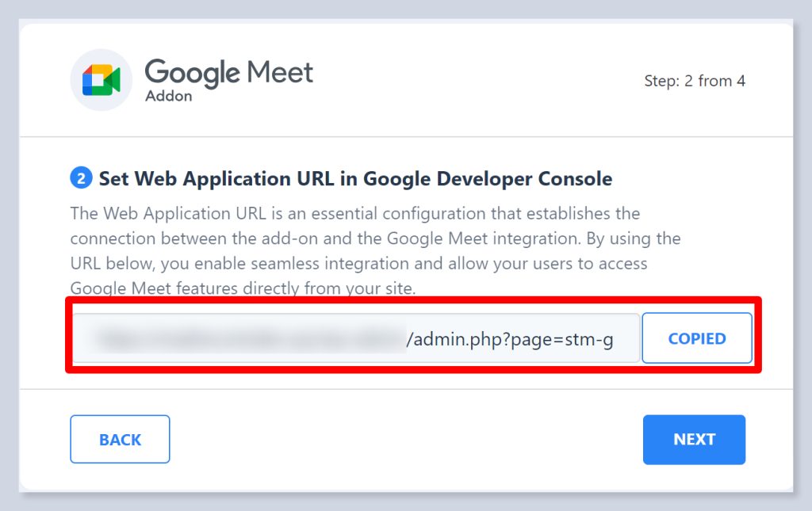Screen dimensions: 812x511
Task: Go to the next step with NEXT
Action: [694, 440]
